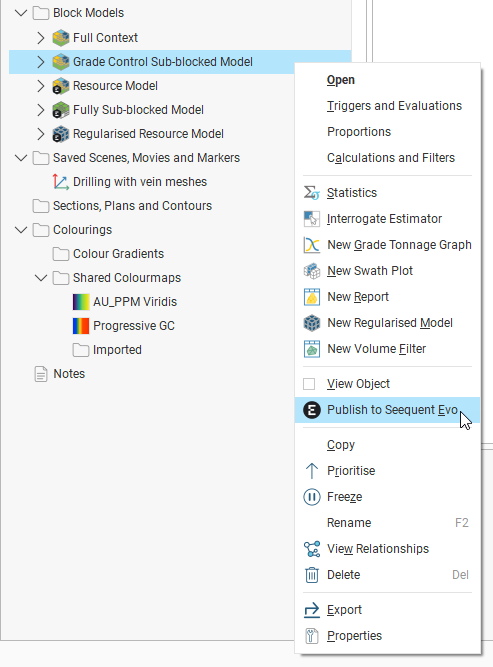The image size is (493, 667).
Task: Click the New Grade Tonnage Graph icon
Action: (x=311, y=245)
